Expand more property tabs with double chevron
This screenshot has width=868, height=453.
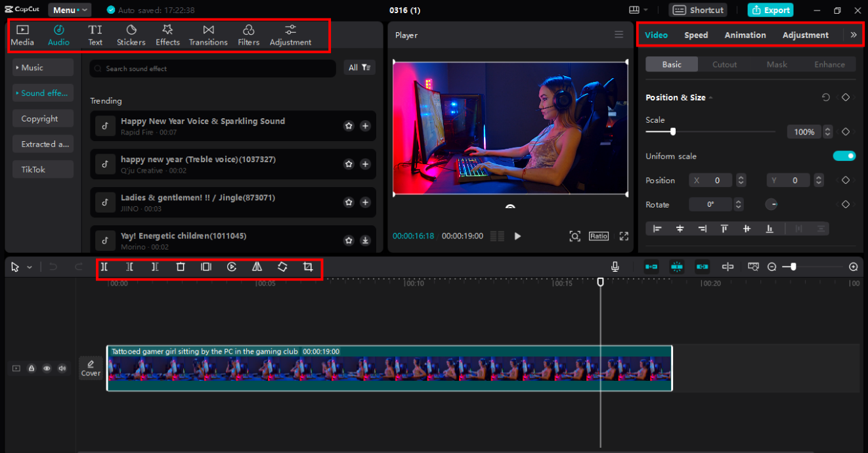pos(854,35)
